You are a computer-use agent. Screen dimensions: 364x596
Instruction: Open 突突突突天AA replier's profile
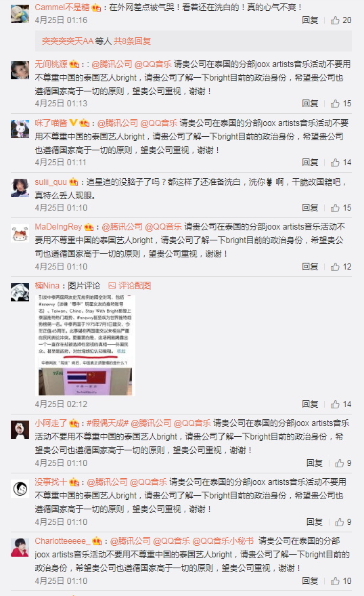(x=67, y=41)
